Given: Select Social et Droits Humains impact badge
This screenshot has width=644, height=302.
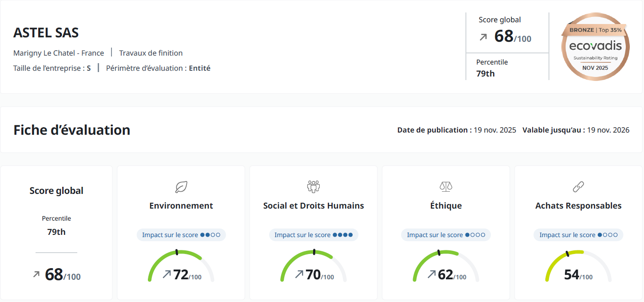Looking at the screenshot, I should coord(314,235).
